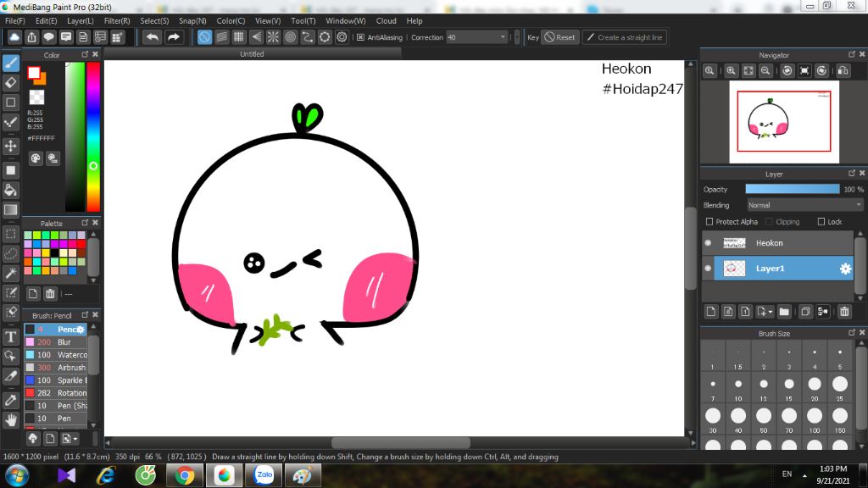Click the layer Opacity slider
This screenshot has height=488, width=868.
pos(792,189)
